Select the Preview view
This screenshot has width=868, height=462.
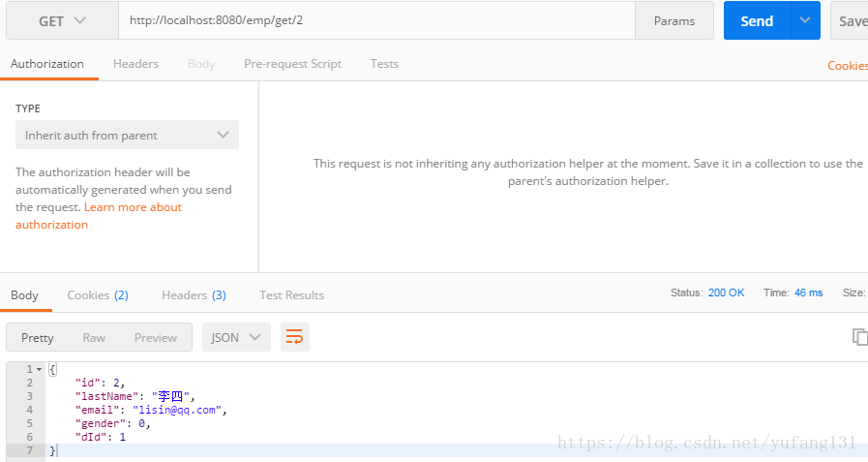(156, 337)
